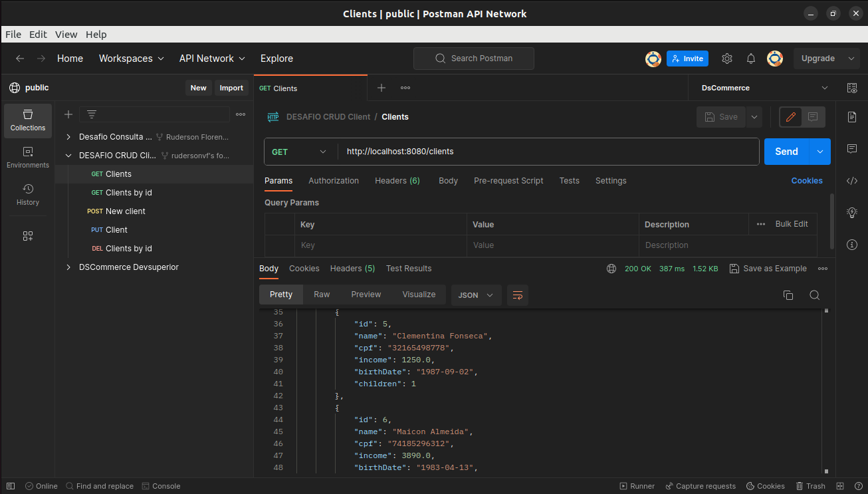
Task: Toggle two-pane view in status bar
Action: [x=840, y=486]
